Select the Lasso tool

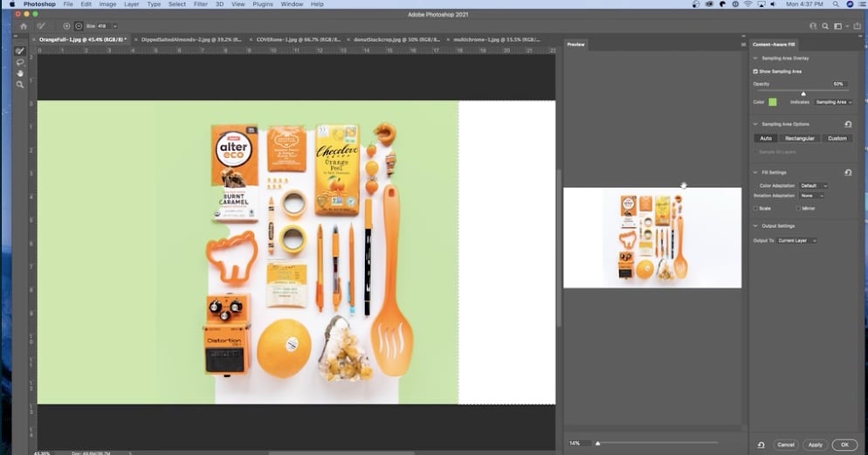click(20, 62)
